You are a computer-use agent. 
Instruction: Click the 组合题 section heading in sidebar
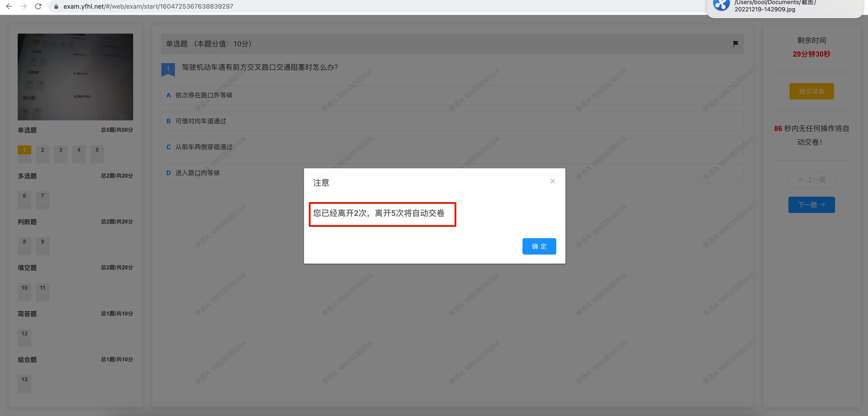click(27, 360)
